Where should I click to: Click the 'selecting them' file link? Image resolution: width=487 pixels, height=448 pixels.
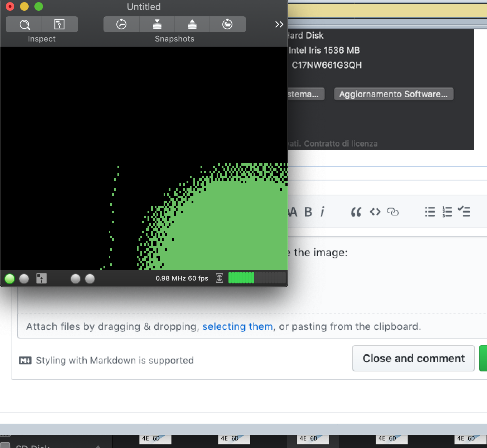click(238, 326)
